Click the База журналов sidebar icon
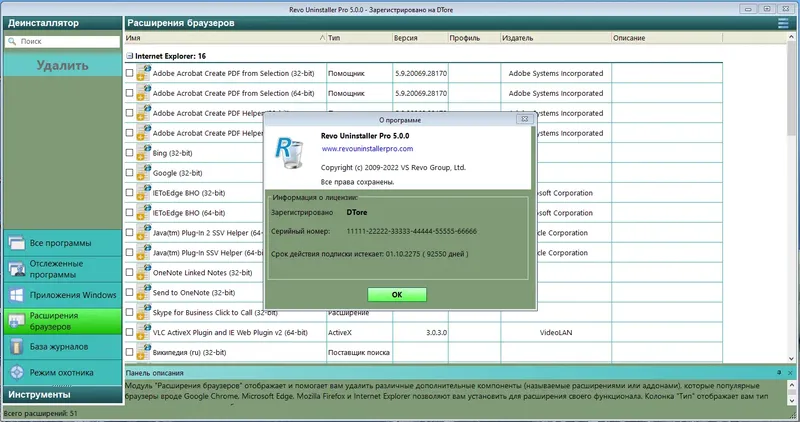This screenshot has width=800, height=422. [16, 346]
